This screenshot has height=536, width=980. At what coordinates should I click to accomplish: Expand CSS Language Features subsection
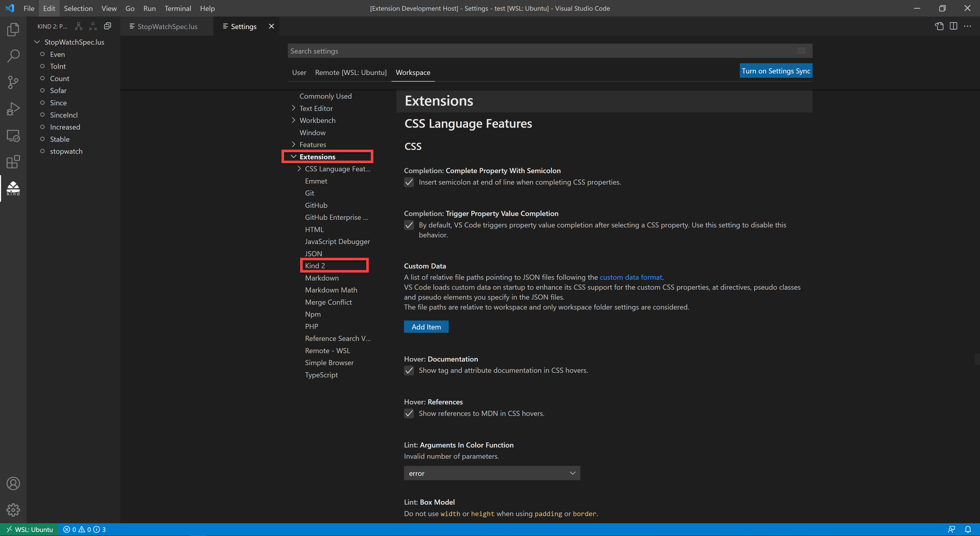click(x=299, y=168)
